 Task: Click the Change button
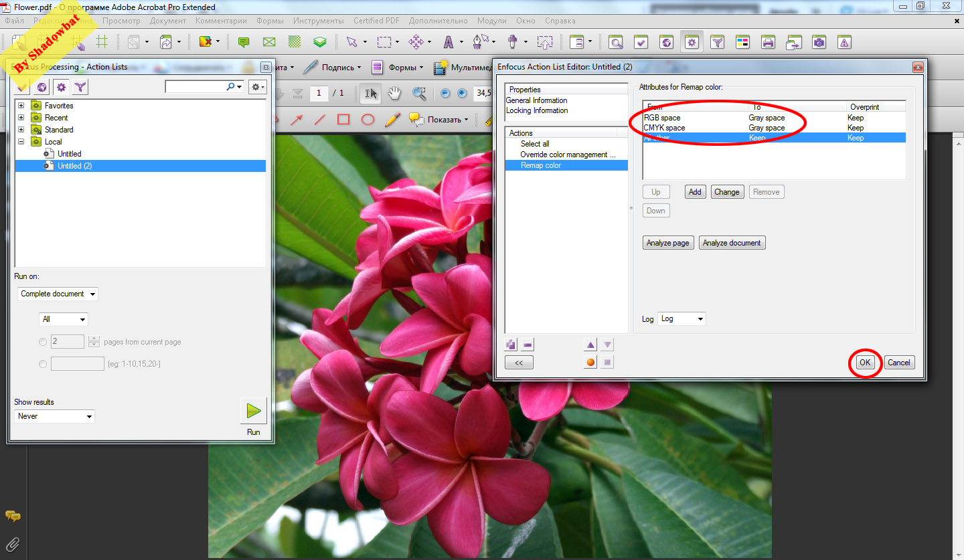click(x=727, y=192)
